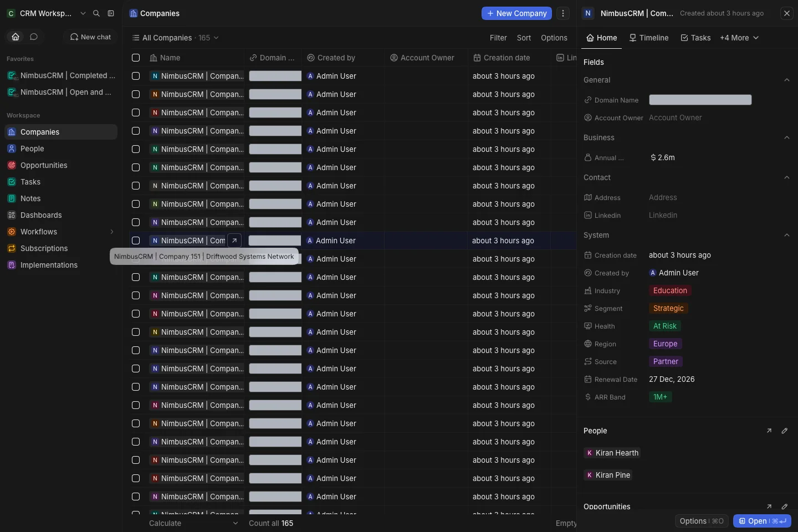Open Implementations in sidebar

click(61, 265)
